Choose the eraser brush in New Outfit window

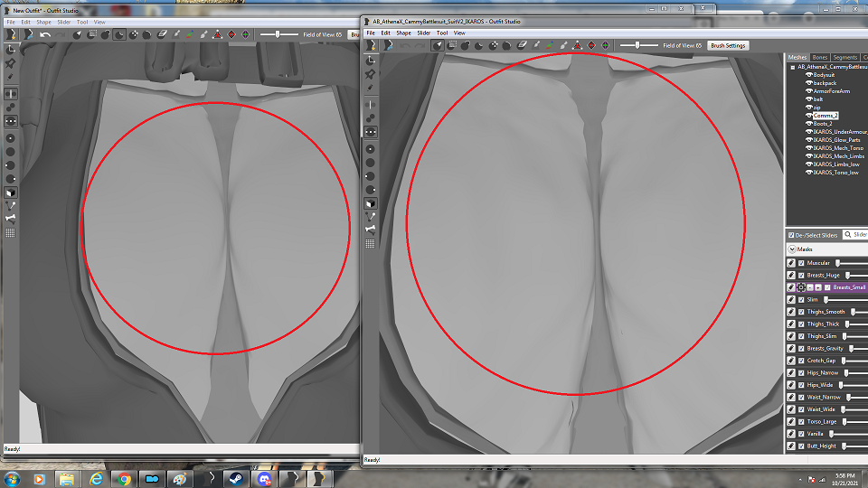tap(162, 34)
